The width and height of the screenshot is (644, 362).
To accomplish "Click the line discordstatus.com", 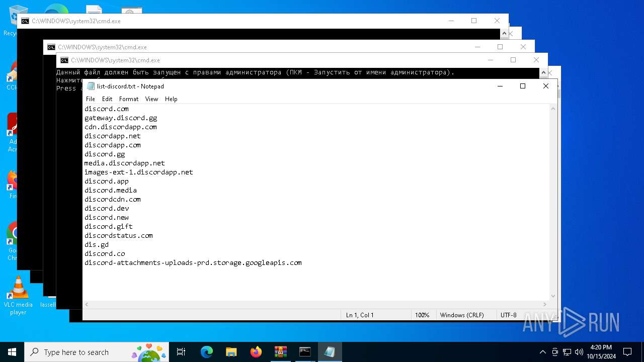I will point(119,235).
